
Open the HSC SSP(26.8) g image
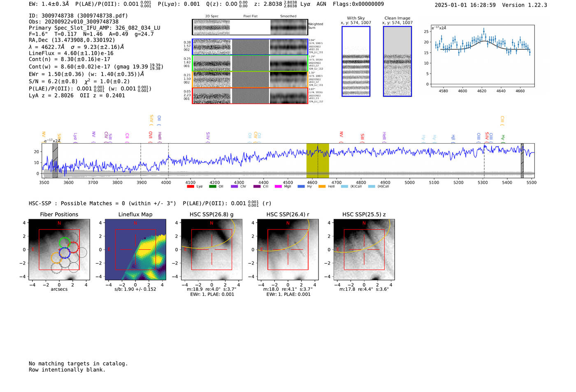coord(211,250)
